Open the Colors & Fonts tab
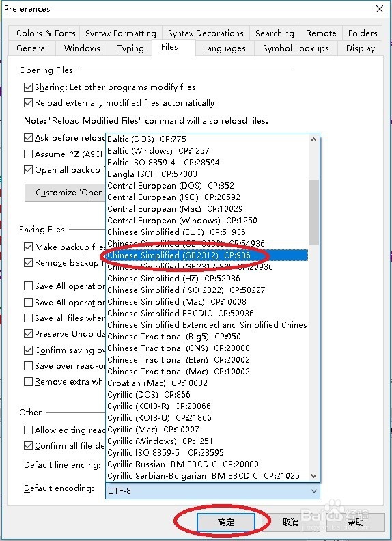392x541 pixels. [x=46, y=33]
